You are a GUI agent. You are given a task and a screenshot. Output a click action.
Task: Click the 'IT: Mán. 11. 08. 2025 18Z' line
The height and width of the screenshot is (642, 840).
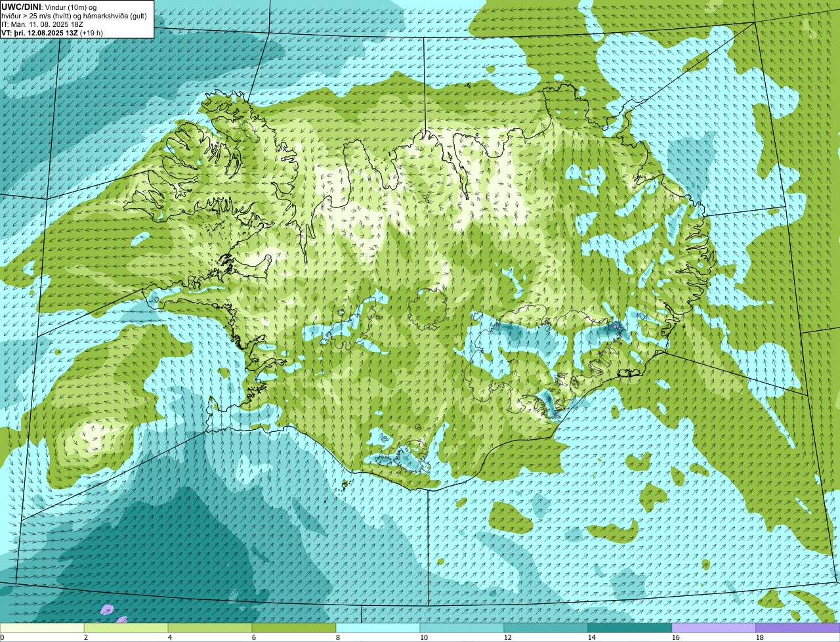(43, 24)
